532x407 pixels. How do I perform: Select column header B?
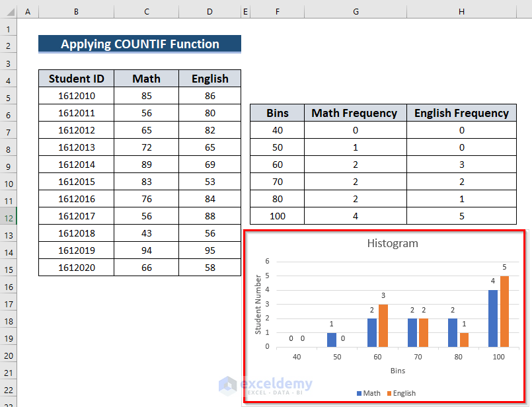coord(76,12)
